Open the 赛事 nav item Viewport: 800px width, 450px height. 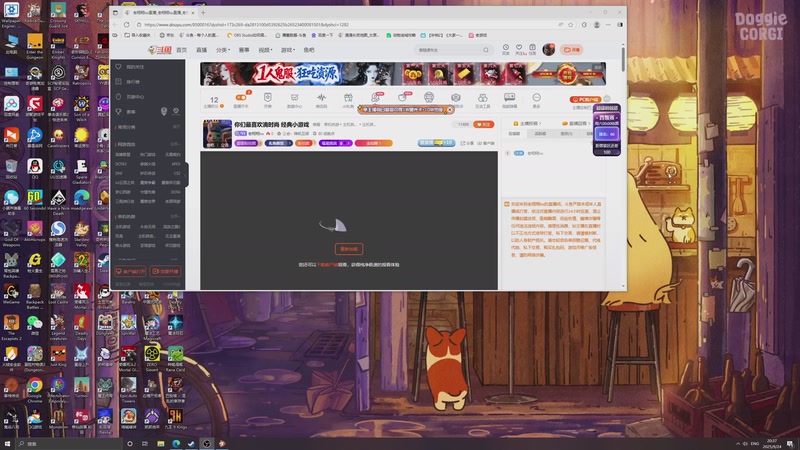(244, 50)
